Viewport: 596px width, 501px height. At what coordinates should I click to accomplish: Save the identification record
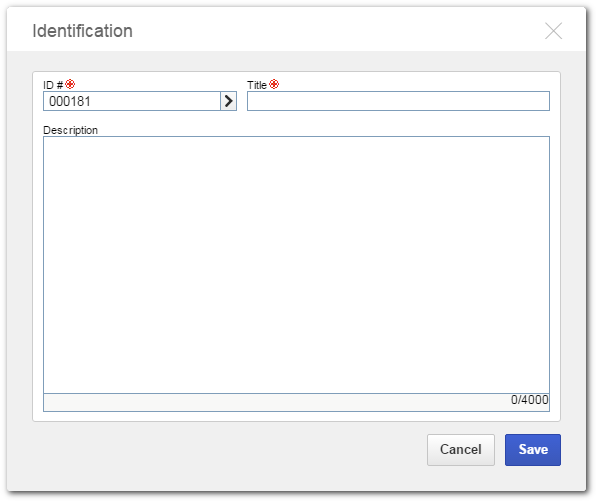(533, 450)
